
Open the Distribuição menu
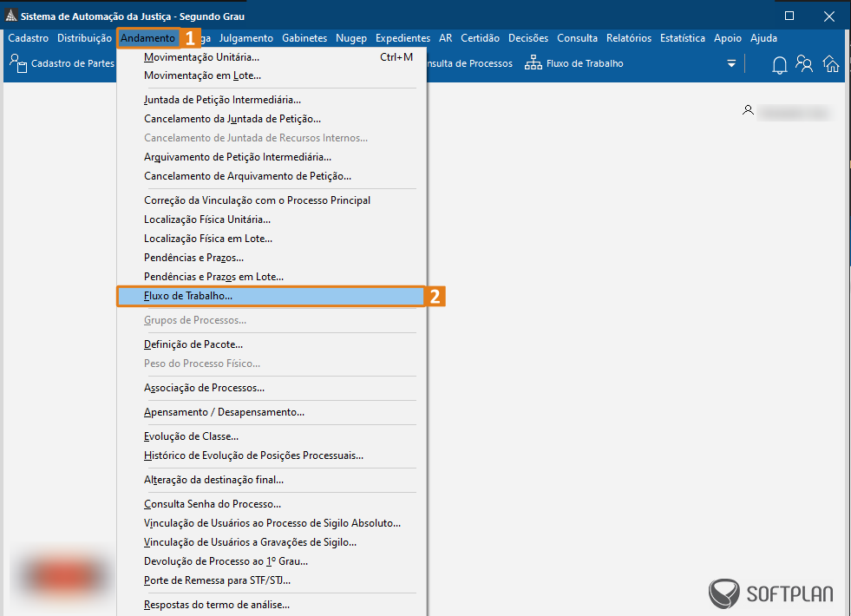[x=85, y=38]
